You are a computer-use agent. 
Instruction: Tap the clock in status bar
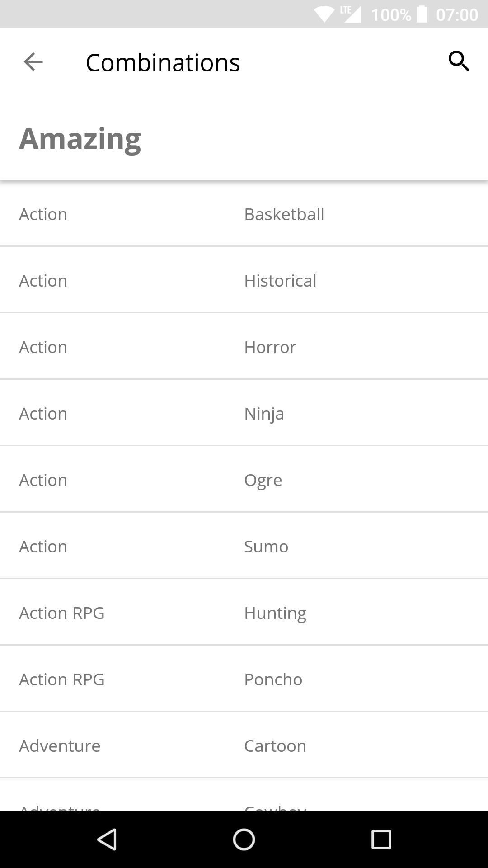click(457, 14)
